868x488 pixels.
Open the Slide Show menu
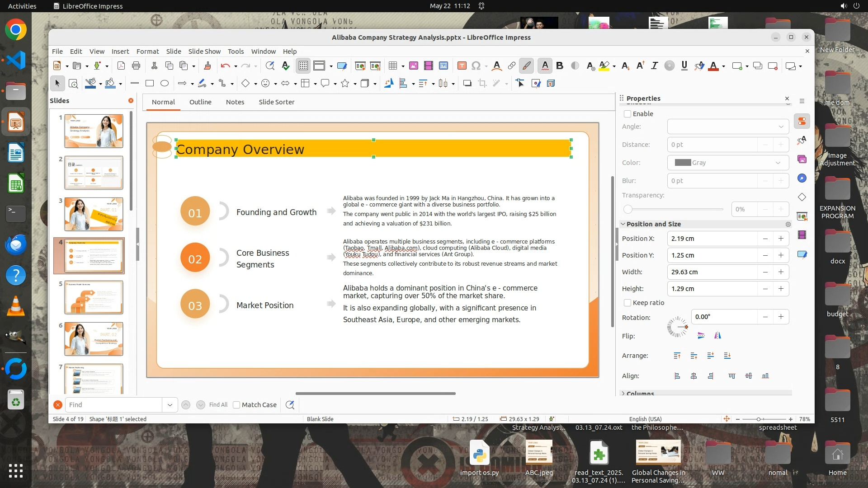[204, 52]
